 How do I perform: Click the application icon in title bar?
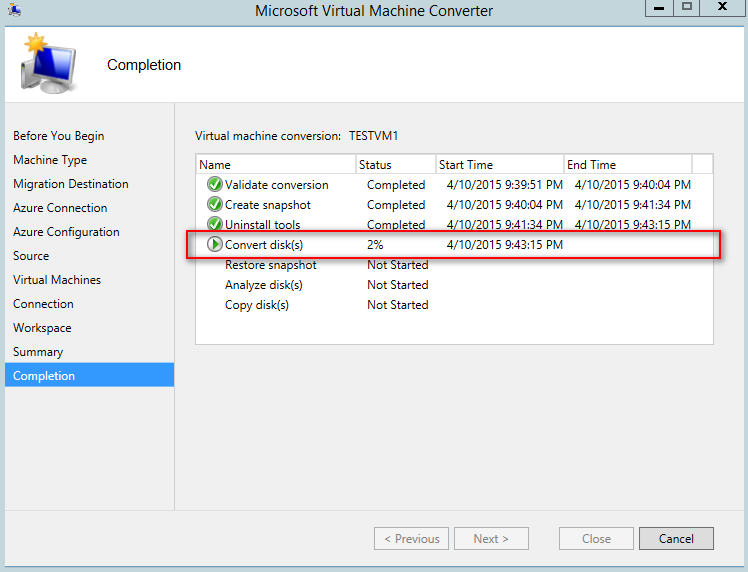[15, 10]
